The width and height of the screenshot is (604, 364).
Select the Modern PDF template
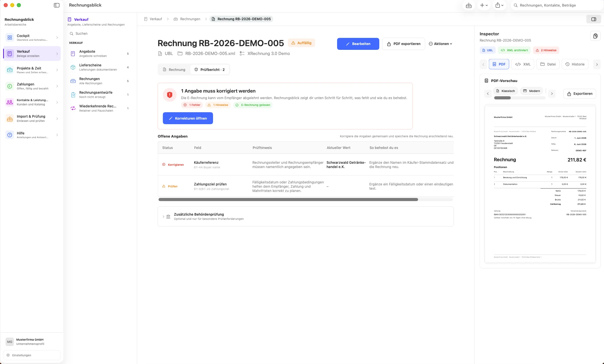click(532, 91)
